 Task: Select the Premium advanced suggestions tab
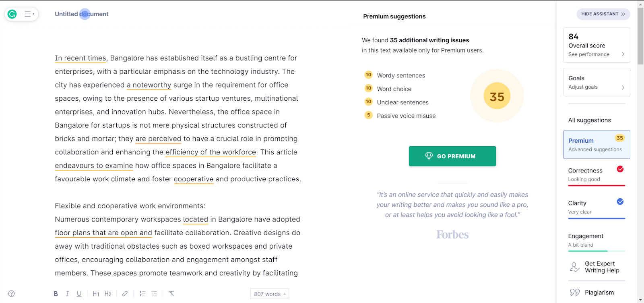point(596,145)
